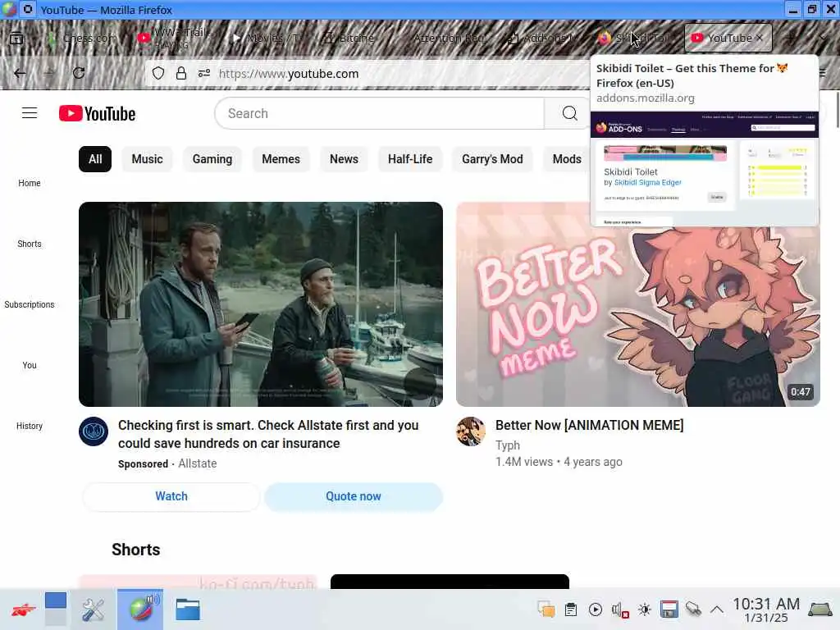Open the Firefox View icon
The width and height of the screenshot is (840, 630).
click(x=16, y=38)
